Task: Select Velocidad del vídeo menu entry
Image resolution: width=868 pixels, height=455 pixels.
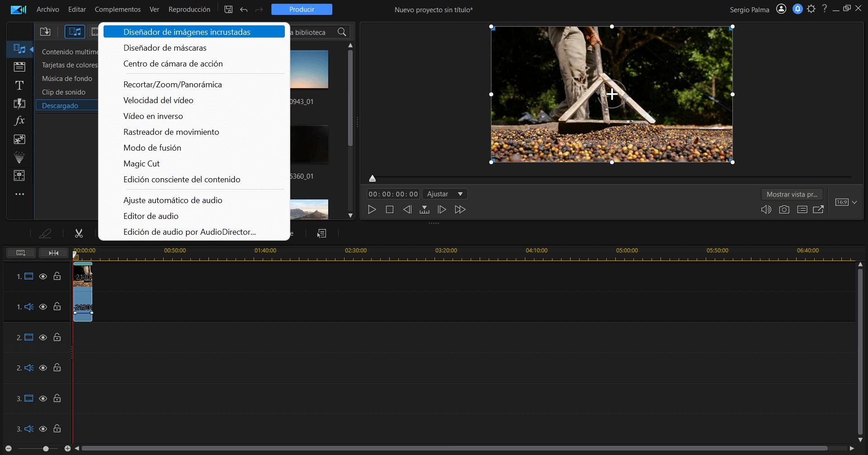Action: pos(158,100)
